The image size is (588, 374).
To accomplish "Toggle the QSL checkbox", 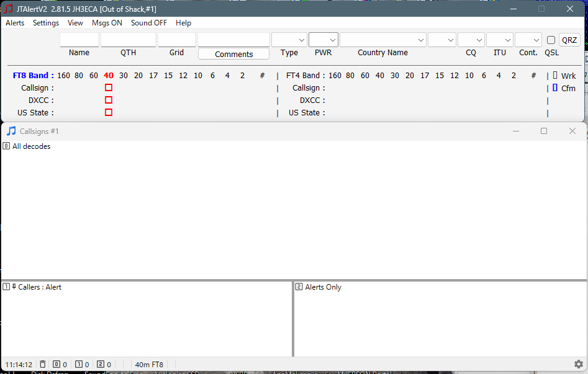I will [551, 40].
